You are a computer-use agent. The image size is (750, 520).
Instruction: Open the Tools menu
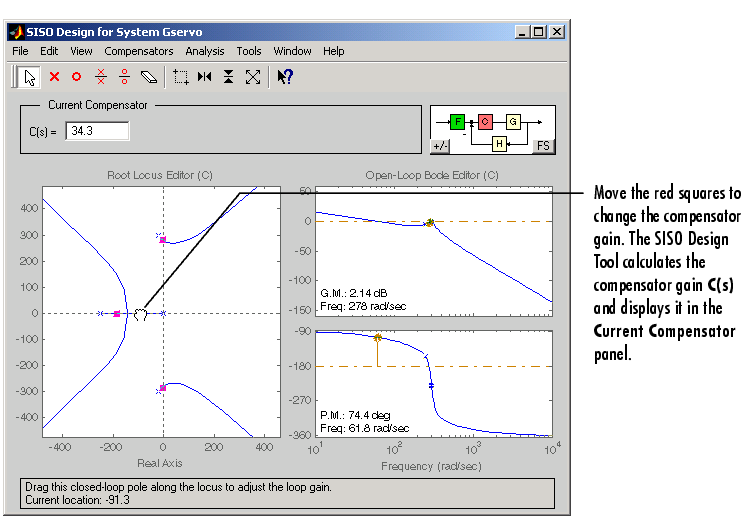[249, 51]
